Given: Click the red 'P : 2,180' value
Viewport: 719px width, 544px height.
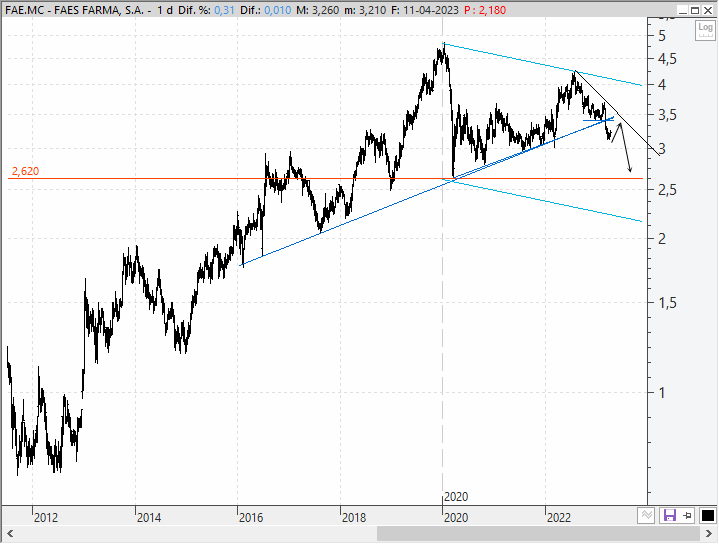Looking at the screenshot, I should click(x=485, y=10).
